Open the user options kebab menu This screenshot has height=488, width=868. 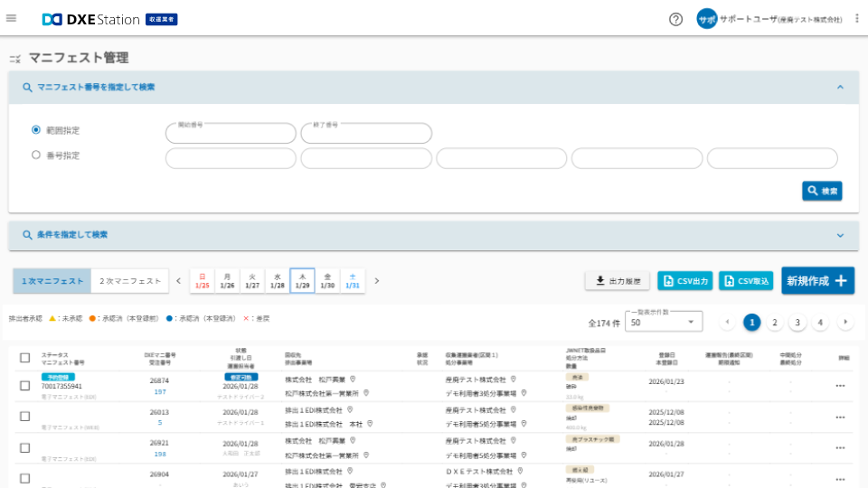pyautogui.click(x=856, y=19)
